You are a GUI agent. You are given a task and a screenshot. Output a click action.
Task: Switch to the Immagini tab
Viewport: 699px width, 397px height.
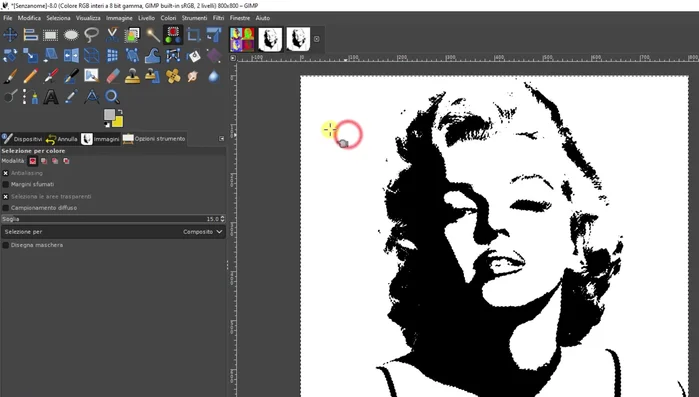(x=100, y=139)
